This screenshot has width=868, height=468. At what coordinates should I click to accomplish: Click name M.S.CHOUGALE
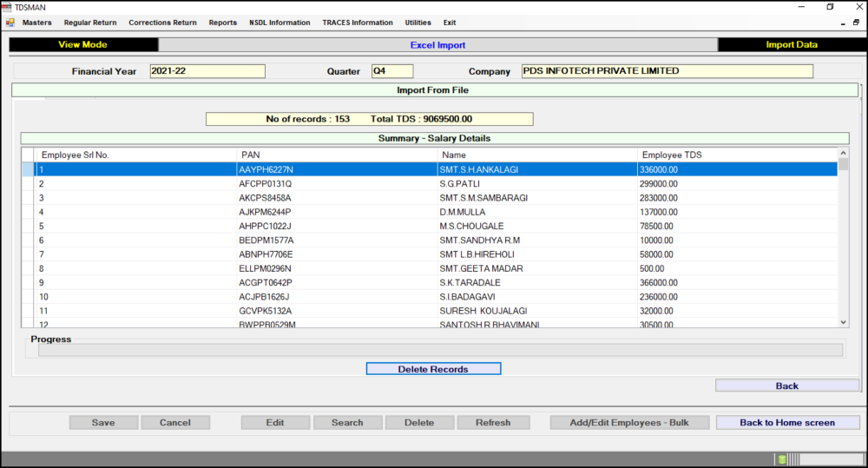[x=471, y=226]
